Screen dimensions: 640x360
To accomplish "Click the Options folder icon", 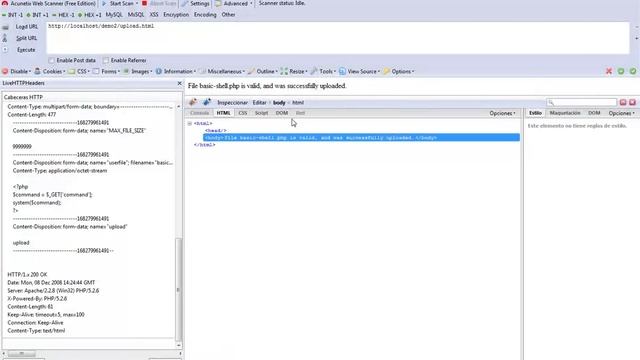I will coord(386,71).
